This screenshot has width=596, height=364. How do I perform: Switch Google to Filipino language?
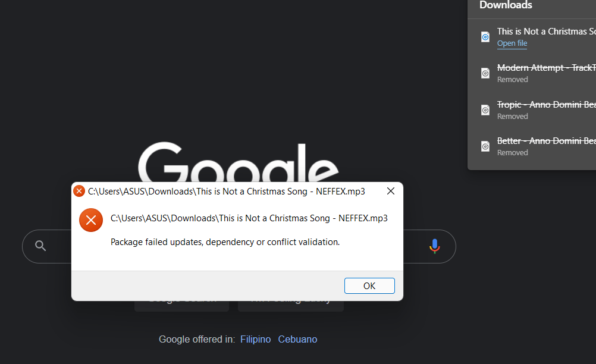pos(255,339)
